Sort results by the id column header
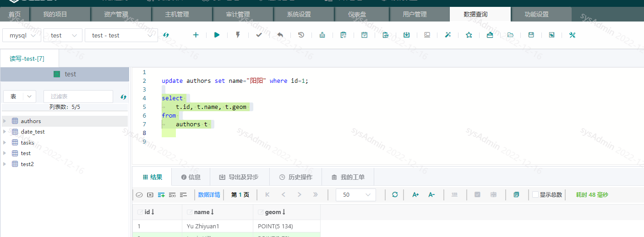The height and width of the screenshot is (237, 644). (x=157, y=212)
